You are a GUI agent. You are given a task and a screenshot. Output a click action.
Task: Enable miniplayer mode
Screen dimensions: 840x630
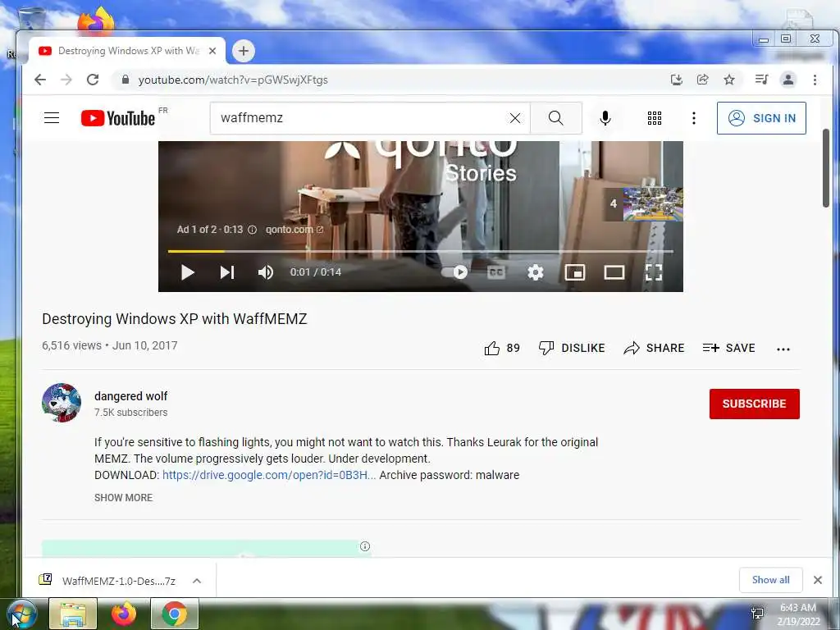click(575, 272)
